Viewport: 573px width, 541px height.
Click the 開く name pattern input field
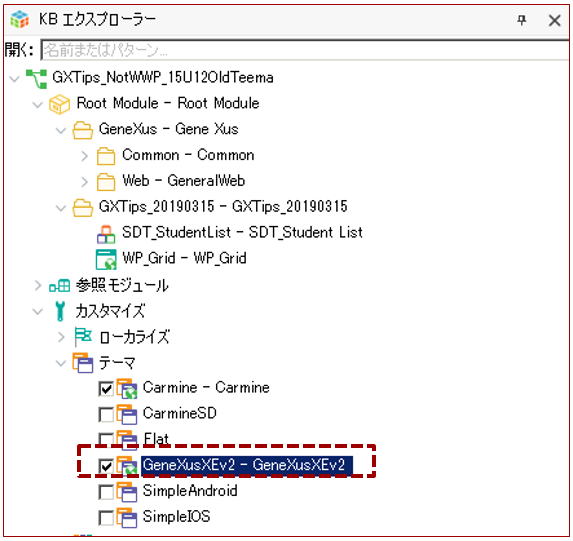[x=305, y=50]
